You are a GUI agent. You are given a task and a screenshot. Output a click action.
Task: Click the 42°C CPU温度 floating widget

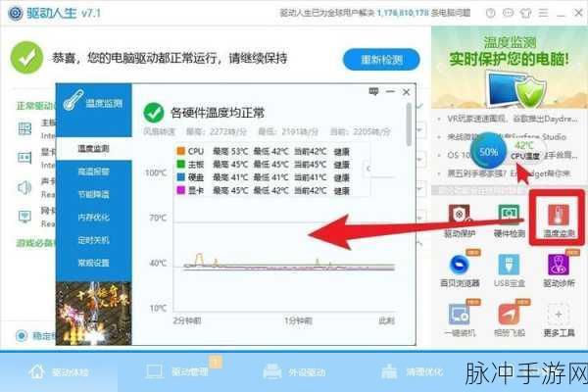pyautogui.click(x=525, y=150)
